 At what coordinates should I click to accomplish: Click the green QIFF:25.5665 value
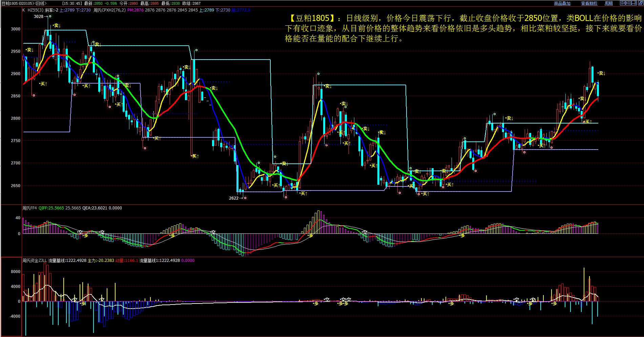coord(51,208)
